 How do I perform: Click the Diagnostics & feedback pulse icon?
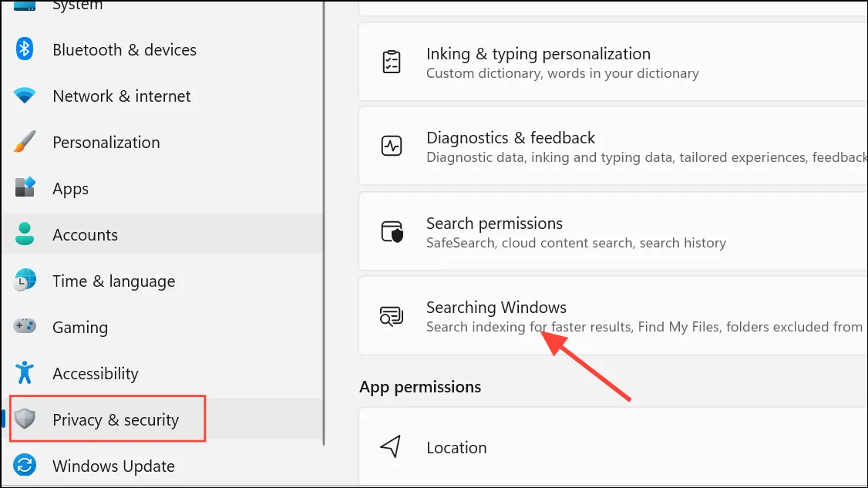click(392, 146)
